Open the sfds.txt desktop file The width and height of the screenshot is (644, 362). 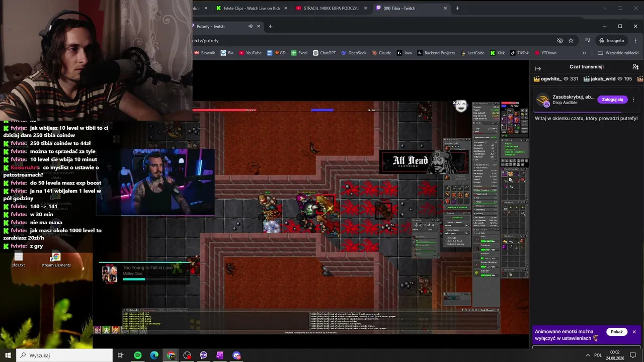pos(19,260)
